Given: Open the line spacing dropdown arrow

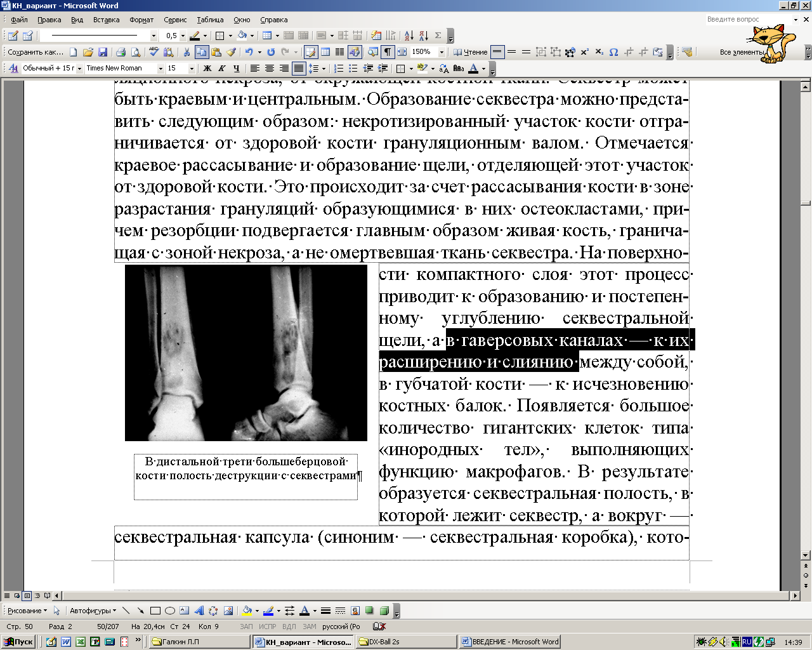Looking at the screenshot, I should 323,68.
